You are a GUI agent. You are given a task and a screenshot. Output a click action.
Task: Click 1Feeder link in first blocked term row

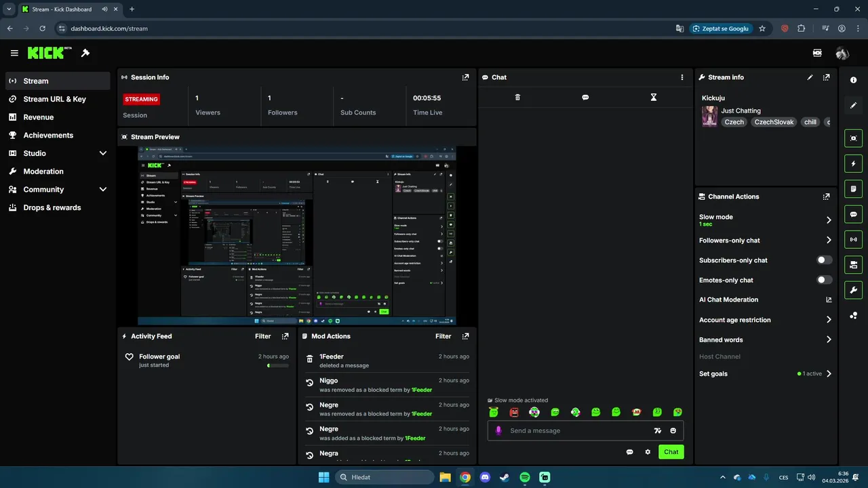click(422, 390)
